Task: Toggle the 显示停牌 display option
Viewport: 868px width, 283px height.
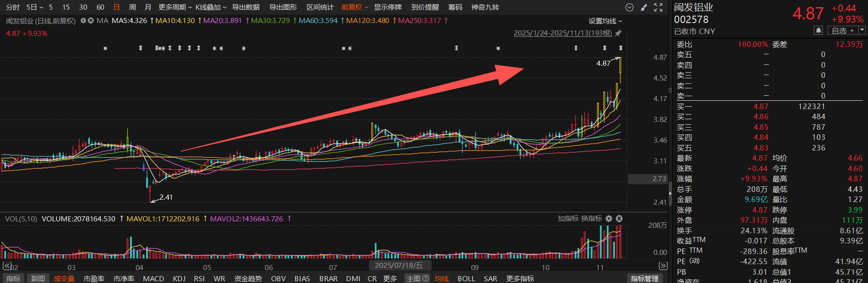Action: [x=387, y=7]
